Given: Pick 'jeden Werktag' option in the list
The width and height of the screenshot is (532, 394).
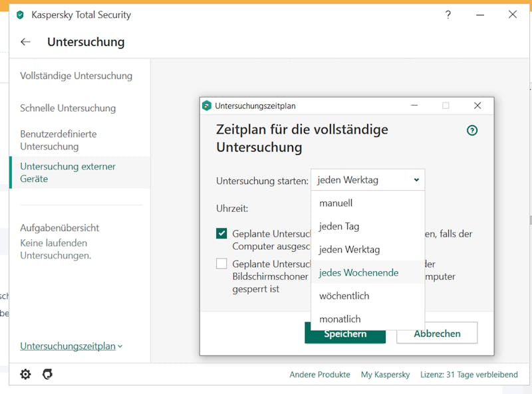Looking at the screenshot, I should [368, 250].
